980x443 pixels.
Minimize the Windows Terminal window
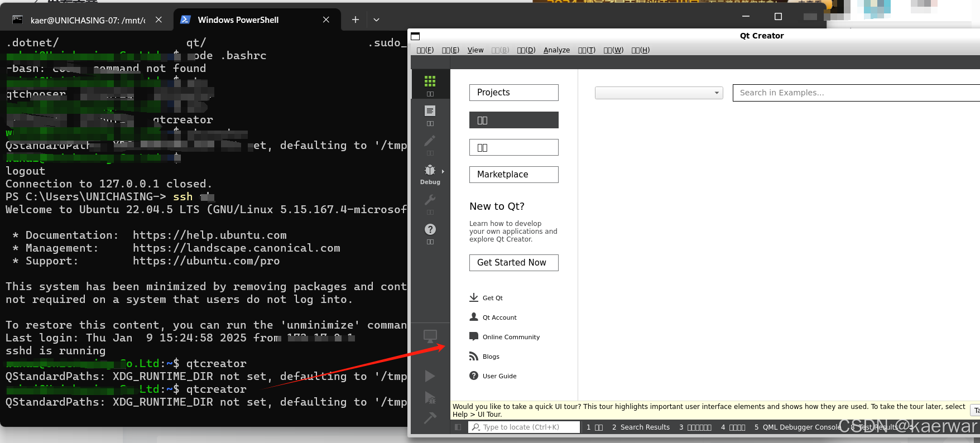point(746,17)
